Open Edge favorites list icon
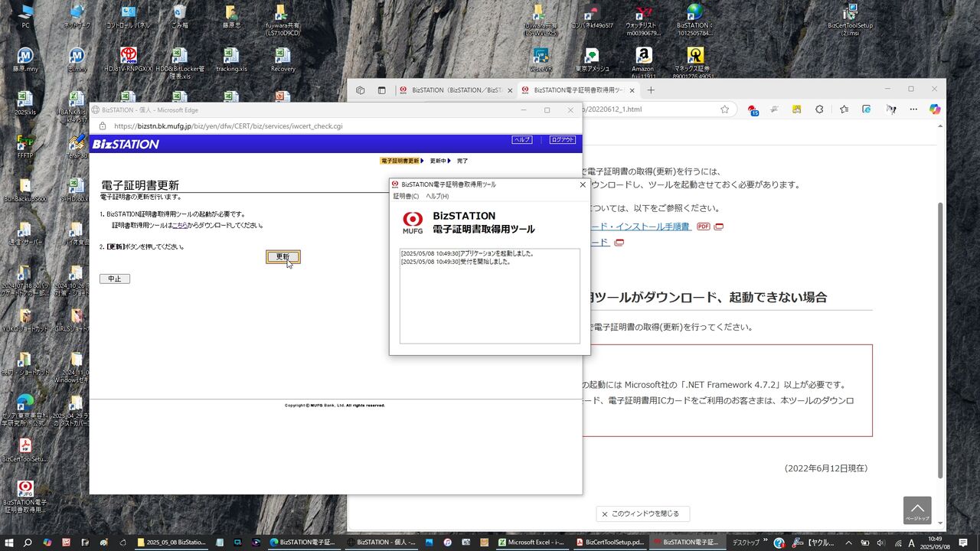 click(x=844, y=109)
